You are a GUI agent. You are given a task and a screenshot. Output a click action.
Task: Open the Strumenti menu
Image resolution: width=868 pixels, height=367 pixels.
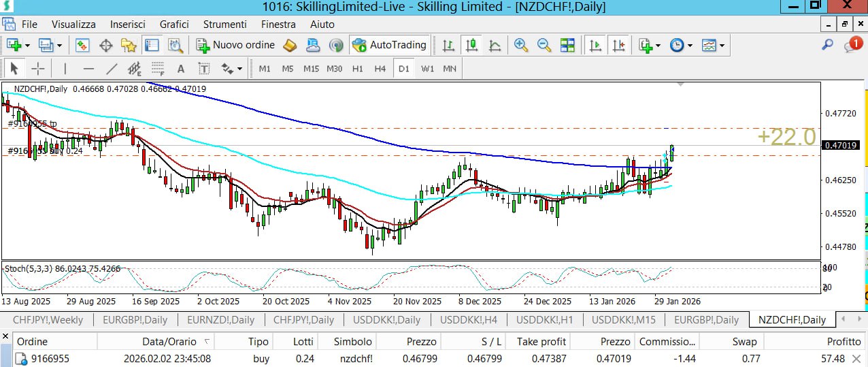pos(224,24)
